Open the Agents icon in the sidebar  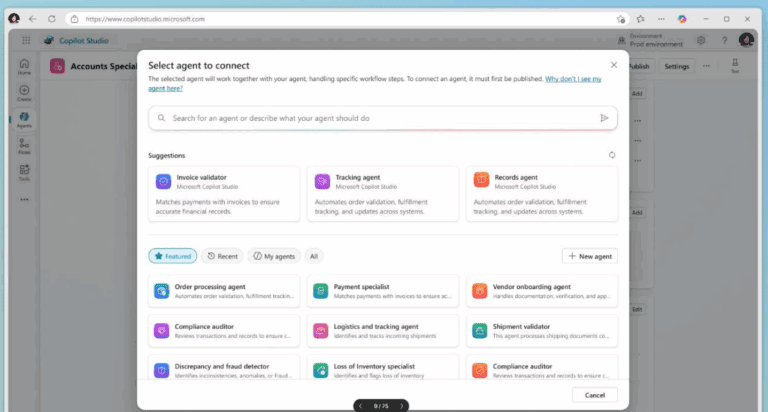click(24, 119)
